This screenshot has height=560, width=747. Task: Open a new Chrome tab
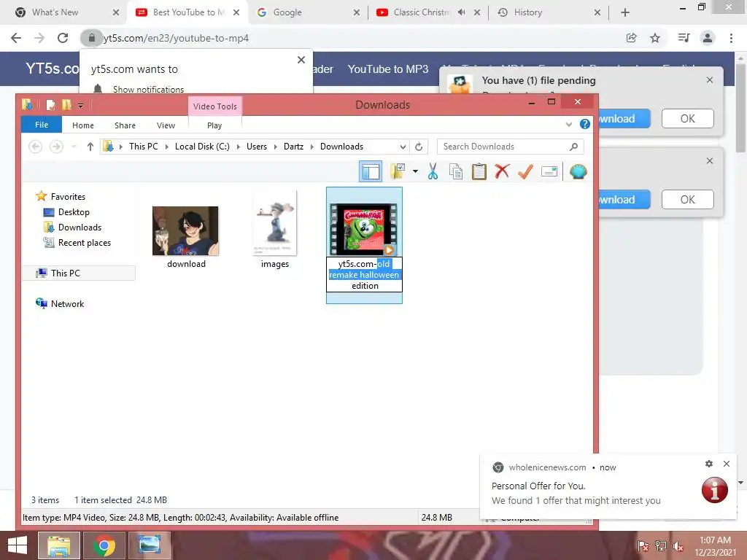point(625,12)
